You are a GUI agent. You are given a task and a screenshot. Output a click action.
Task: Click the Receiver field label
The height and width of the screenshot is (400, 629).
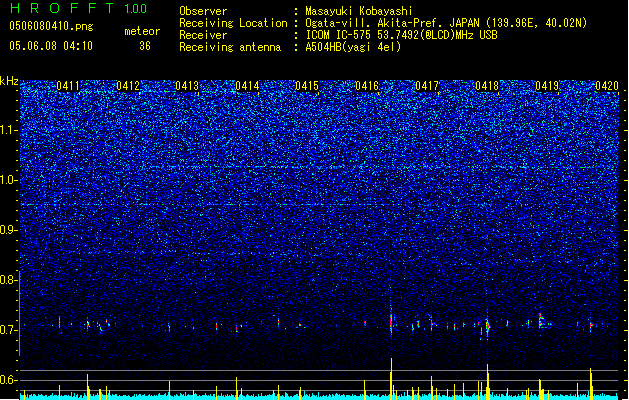coord(203,35)
